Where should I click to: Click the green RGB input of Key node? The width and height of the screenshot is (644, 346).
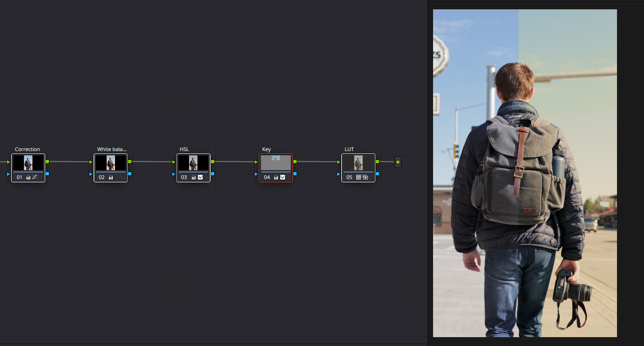pos(256,162)
